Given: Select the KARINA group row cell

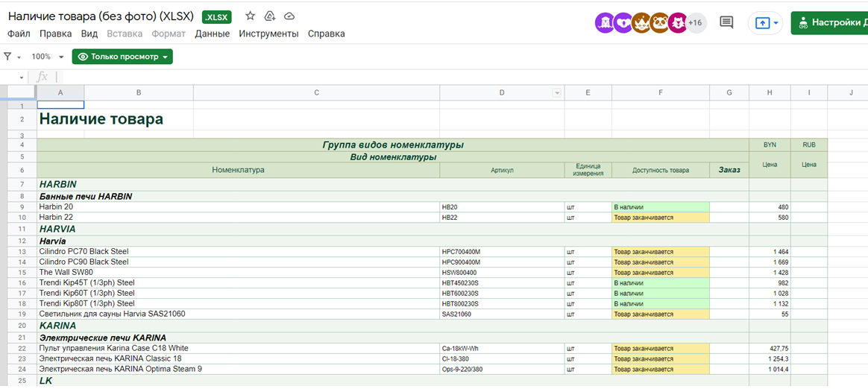Looking at the screenshot, I should [392, 326].
